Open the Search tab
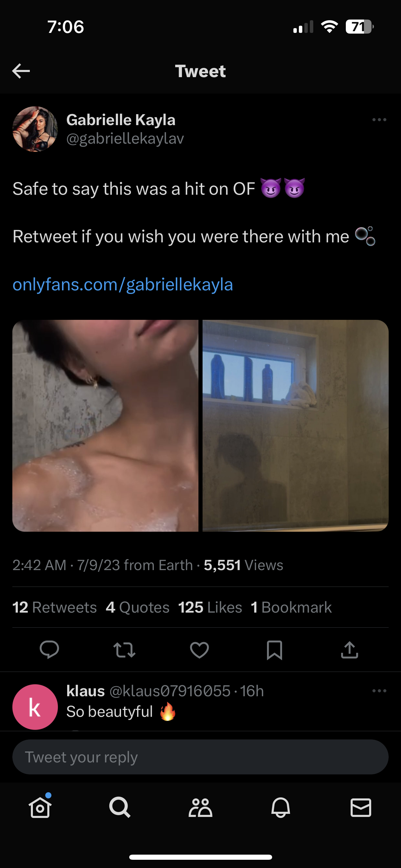Screen dimensions: 401x868 [x=120, y=807]
